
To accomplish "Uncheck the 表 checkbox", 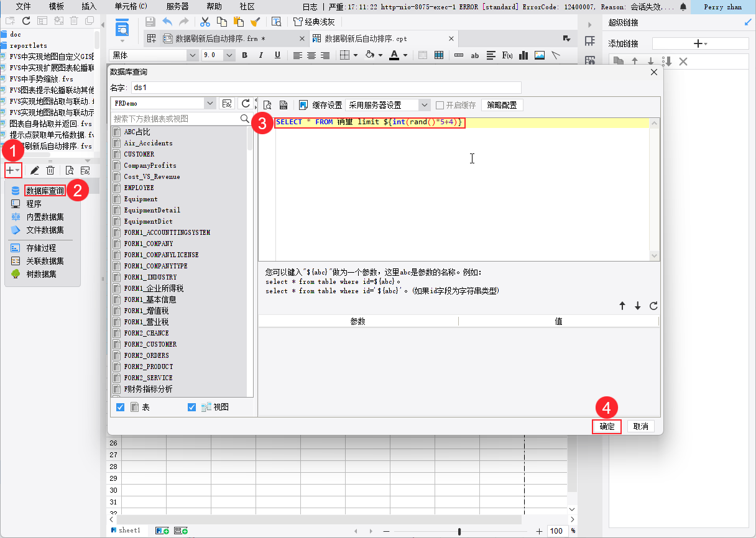I will click(121, 408).
